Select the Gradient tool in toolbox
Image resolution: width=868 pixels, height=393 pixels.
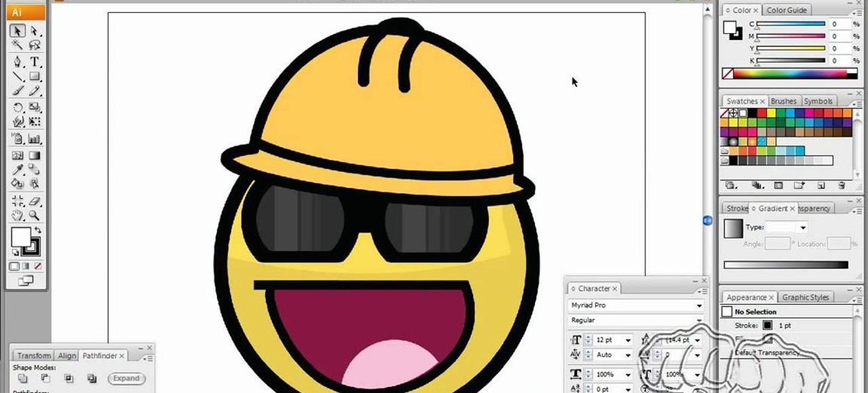coord(35,155)
